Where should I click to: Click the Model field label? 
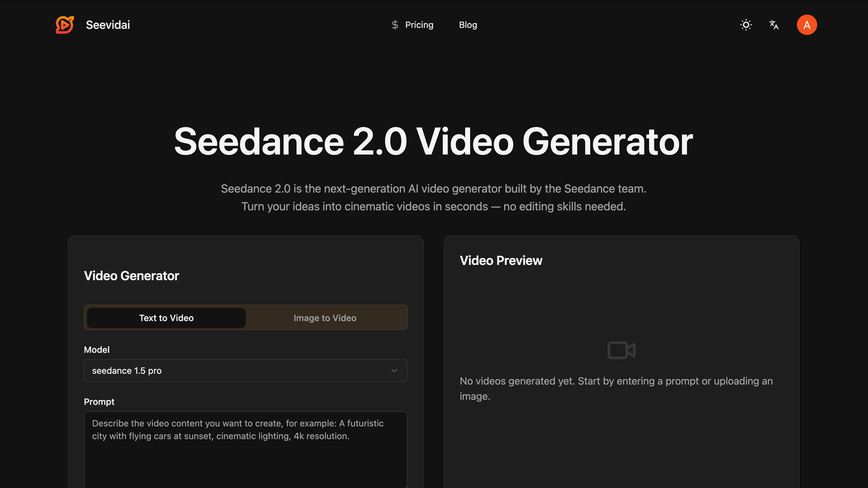(97, 350)
